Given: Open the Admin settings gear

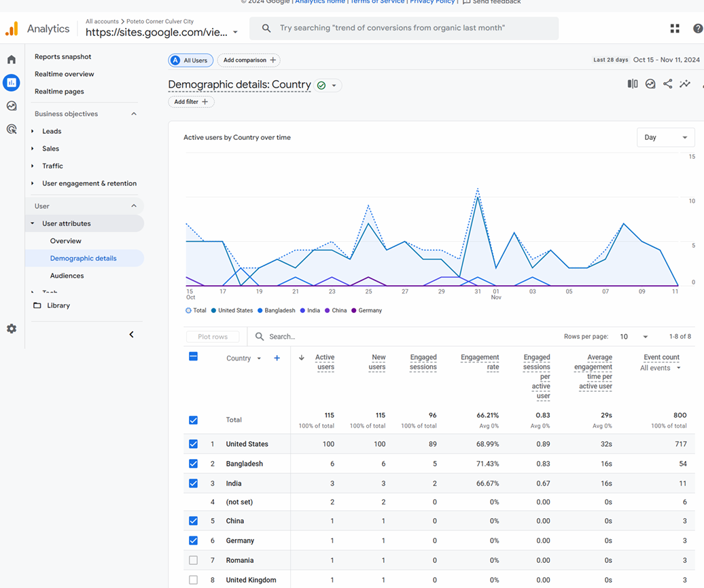Looking at the screenshot, I should (12, 329).
